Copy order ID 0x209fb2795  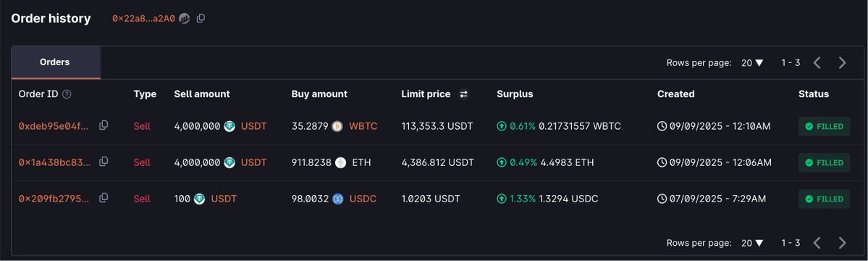[104, 198]
